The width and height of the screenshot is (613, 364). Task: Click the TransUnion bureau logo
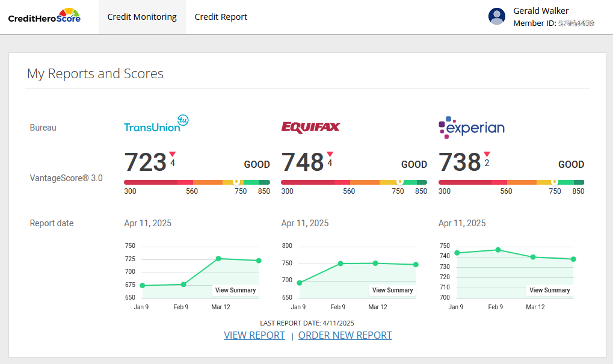coord(156,124)
